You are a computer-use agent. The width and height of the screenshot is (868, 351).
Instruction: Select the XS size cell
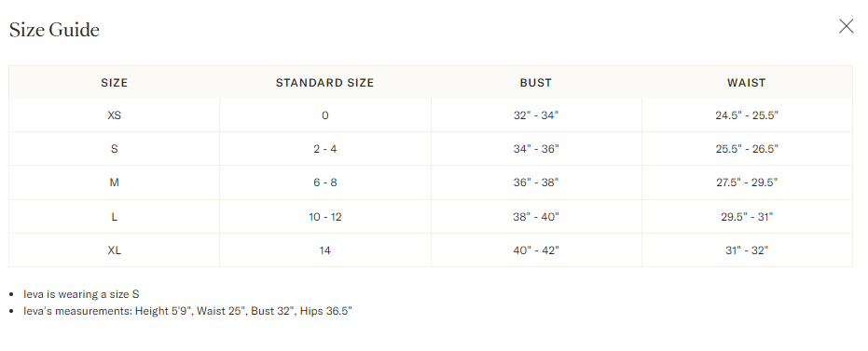pos(114,115)
